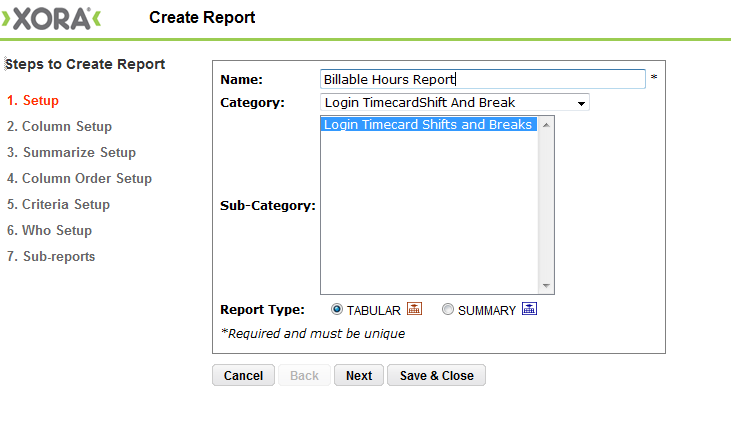The height and width of the screenshot is (421, 731).
Task: Open step 4 Column Order Setup
Action: tap(79, 179)
